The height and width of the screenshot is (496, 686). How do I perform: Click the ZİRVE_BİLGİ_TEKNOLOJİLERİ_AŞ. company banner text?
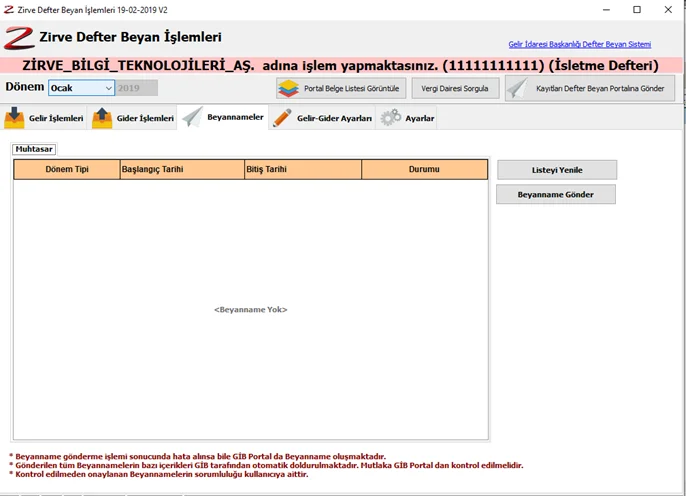(138, 66)
